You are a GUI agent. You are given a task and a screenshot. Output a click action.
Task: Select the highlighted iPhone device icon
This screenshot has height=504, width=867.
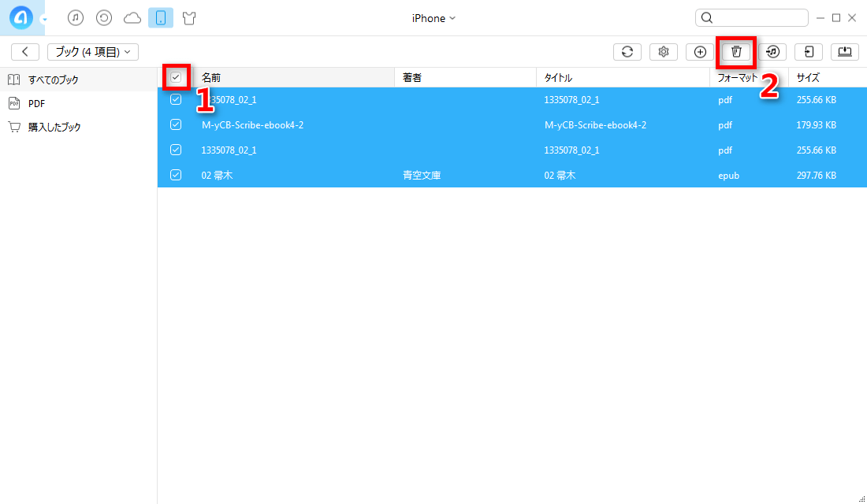161,17
